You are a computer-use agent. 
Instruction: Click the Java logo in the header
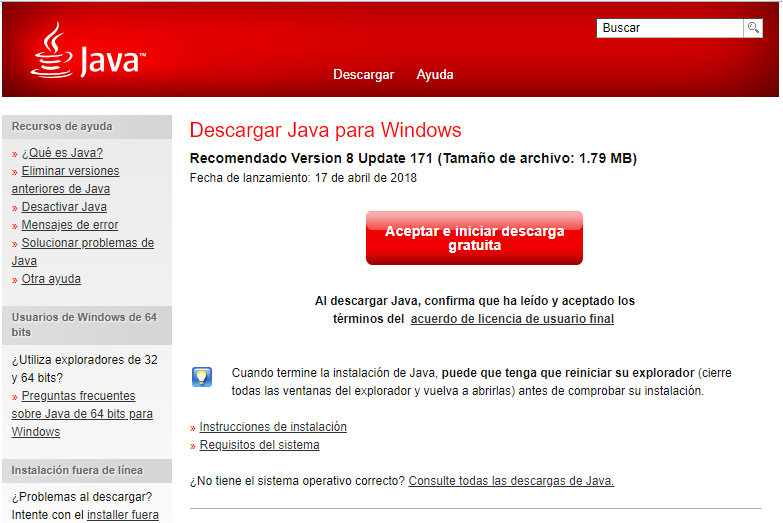click(88, 52)
